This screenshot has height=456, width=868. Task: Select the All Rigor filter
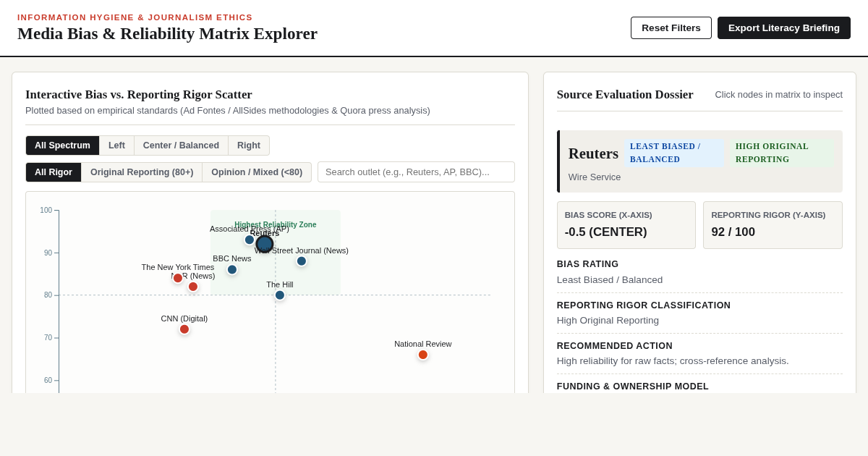point(54,172)
